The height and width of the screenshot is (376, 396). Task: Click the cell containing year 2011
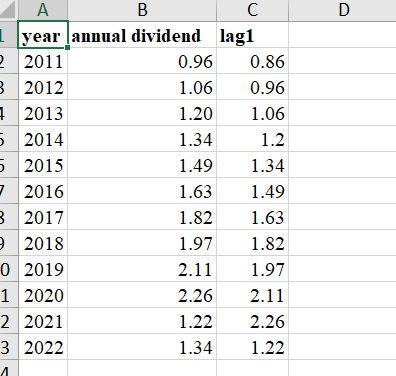pos(43,61)
